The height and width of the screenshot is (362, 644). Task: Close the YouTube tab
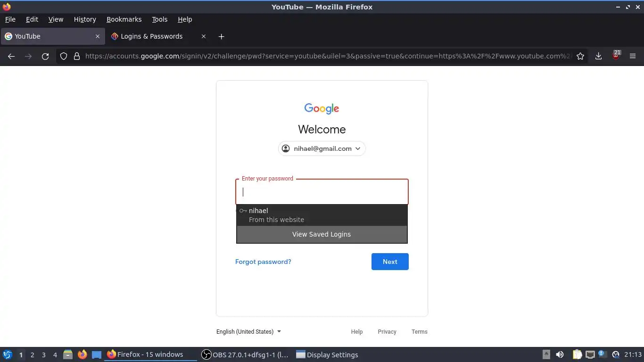coord(98,36)
